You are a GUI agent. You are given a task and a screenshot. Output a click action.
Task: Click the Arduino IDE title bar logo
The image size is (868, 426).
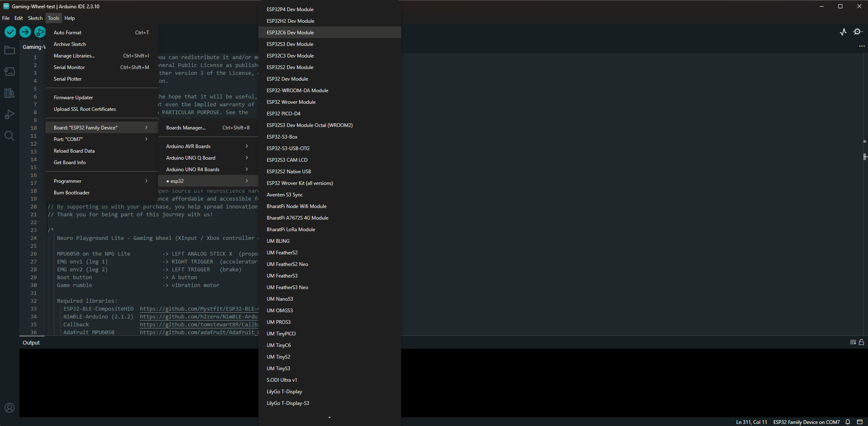pos(6,6)
